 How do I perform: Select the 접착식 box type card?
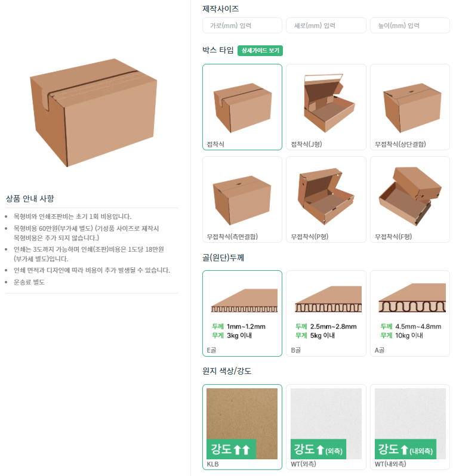242,107
